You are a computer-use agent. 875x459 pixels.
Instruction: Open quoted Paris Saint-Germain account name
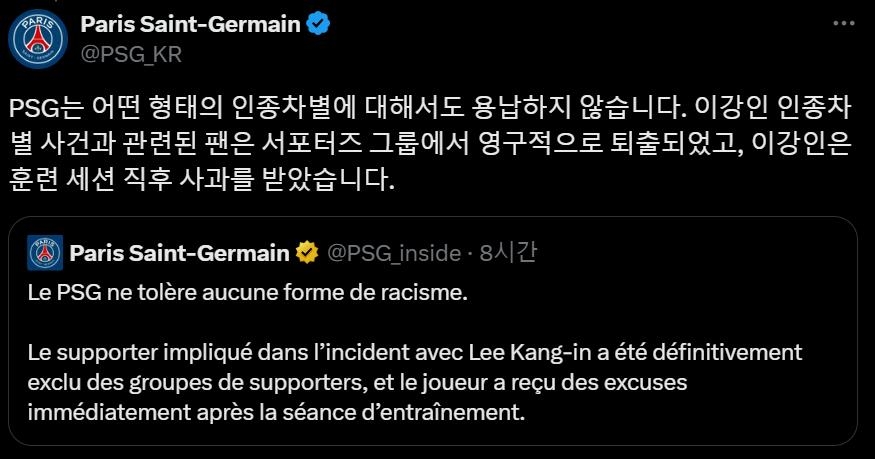point(180,253)
